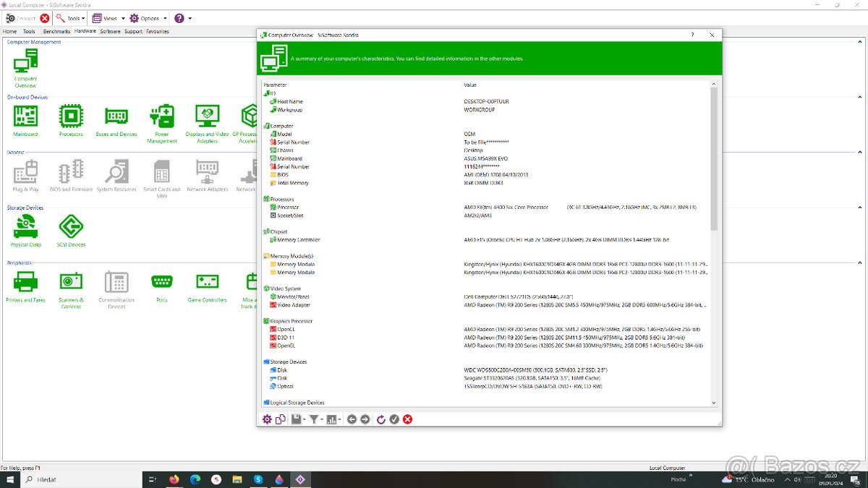Image resolution: width=868 pixels, height=488 pixels.
Task: Open the Views dropdown menu
Action: tap(109, 18)
